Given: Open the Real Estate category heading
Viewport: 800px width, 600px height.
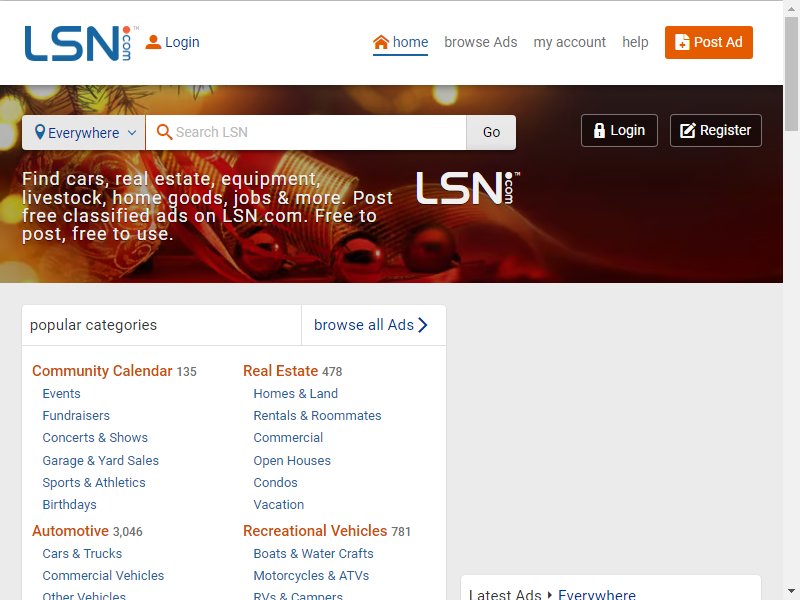Looking at the screenshot, I should coord(281,371).
